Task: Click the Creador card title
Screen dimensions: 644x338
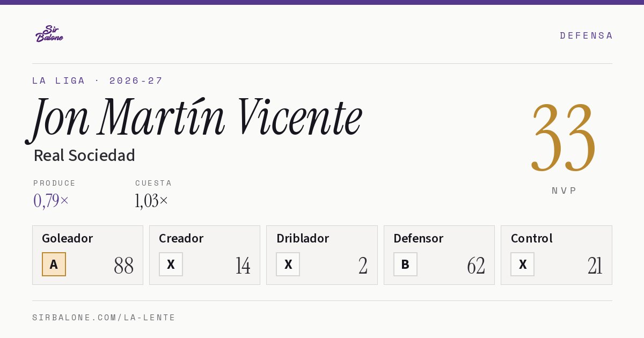Action: click(181, 238)
